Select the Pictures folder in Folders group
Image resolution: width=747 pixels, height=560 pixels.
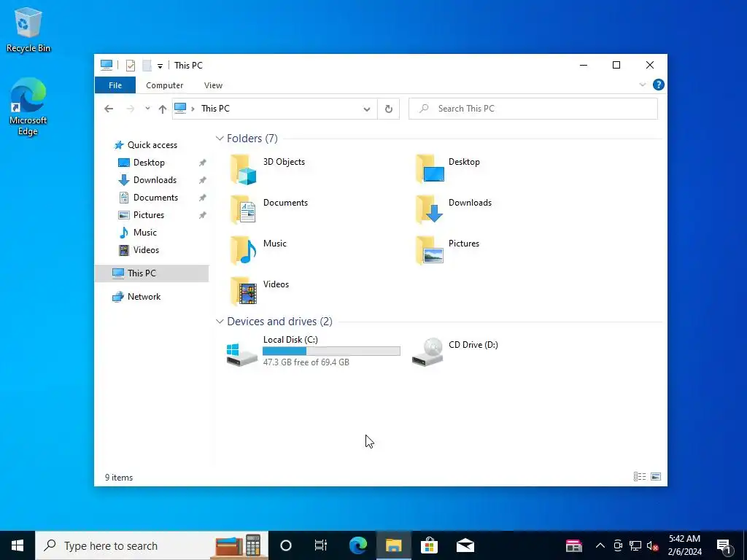[447, 251]
